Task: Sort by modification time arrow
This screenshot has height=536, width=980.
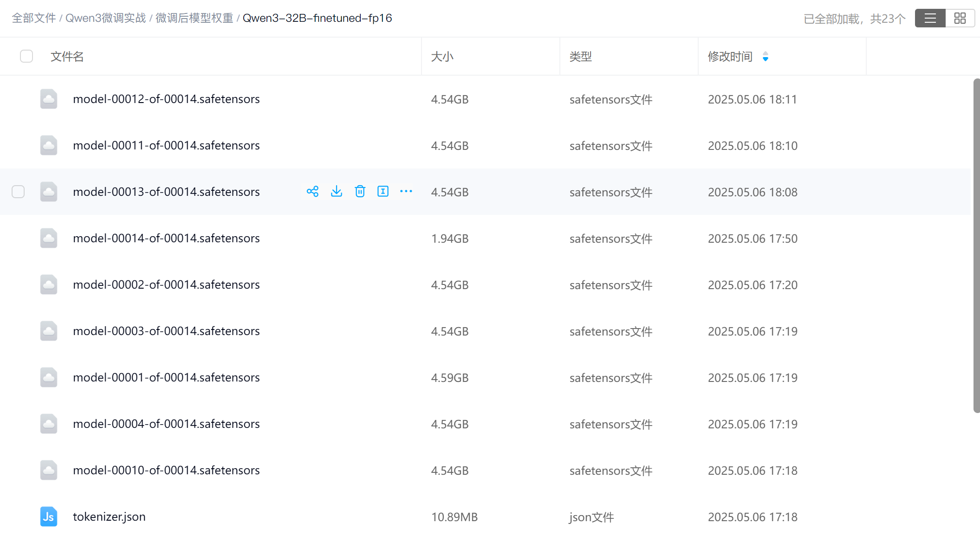Action: (766, 57)
